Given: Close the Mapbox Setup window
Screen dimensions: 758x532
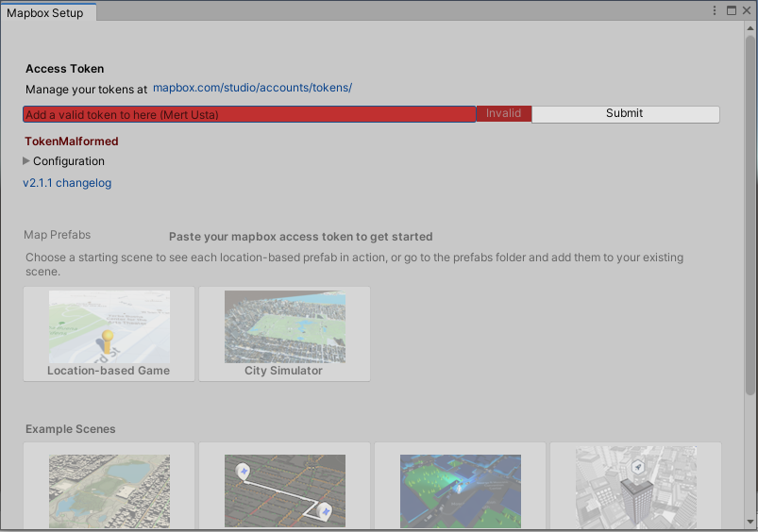Looking at the screenshot, I should pos(747,10).
